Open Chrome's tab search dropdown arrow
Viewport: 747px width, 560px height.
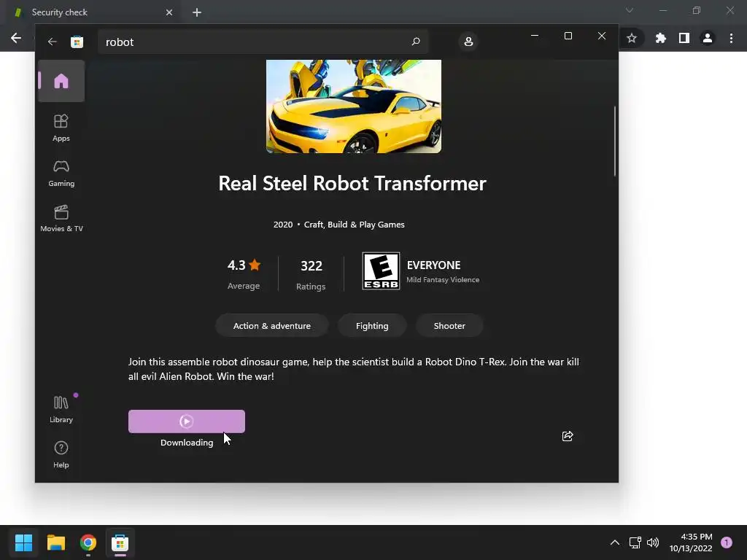click(630, 10)
